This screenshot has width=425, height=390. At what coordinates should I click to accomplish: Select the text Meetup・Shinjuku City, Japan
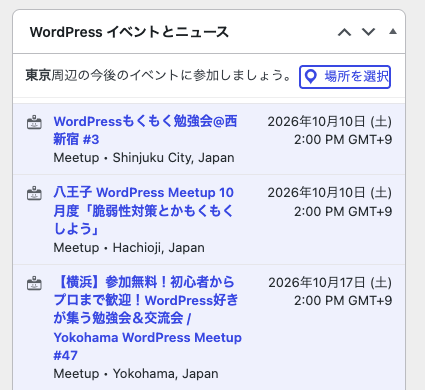(x=144, y=158)
